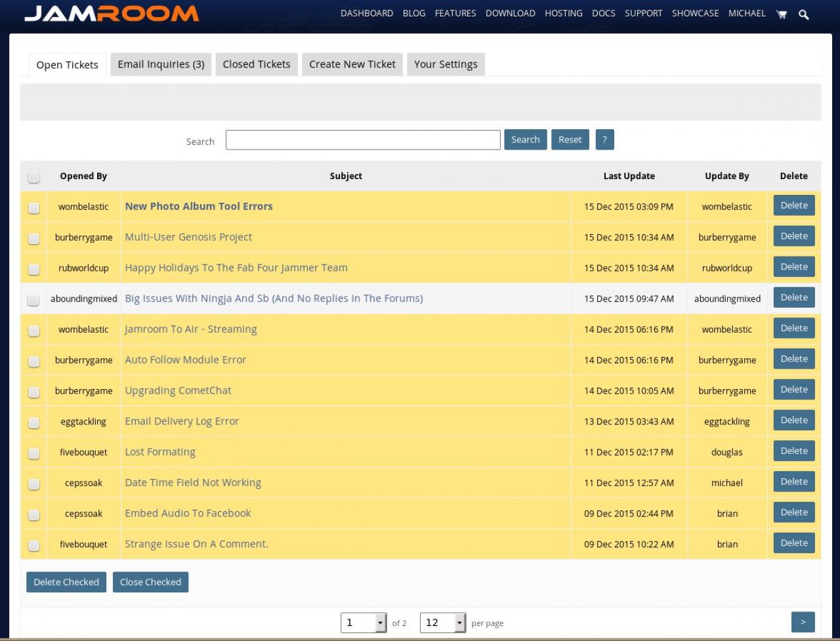Open the shopping cart icon
840x641 pixels.
click(781, 14)
